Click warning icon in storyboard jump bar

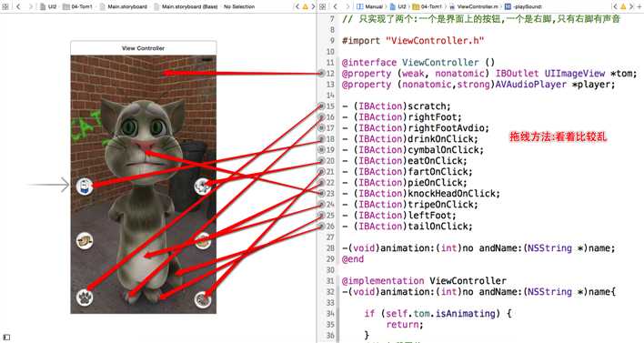[305, 6]
